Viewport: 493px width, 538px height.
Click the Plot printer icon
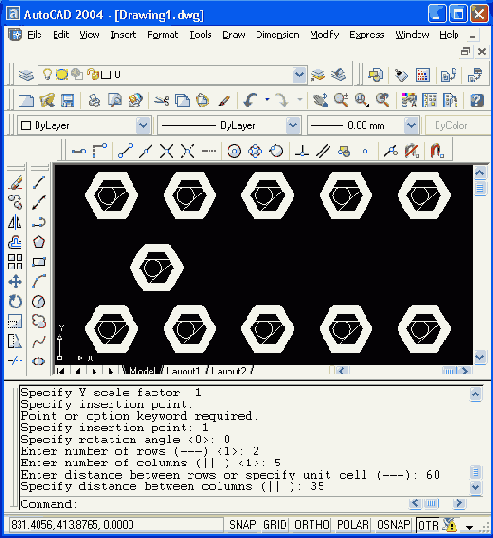tap(94, 101)
